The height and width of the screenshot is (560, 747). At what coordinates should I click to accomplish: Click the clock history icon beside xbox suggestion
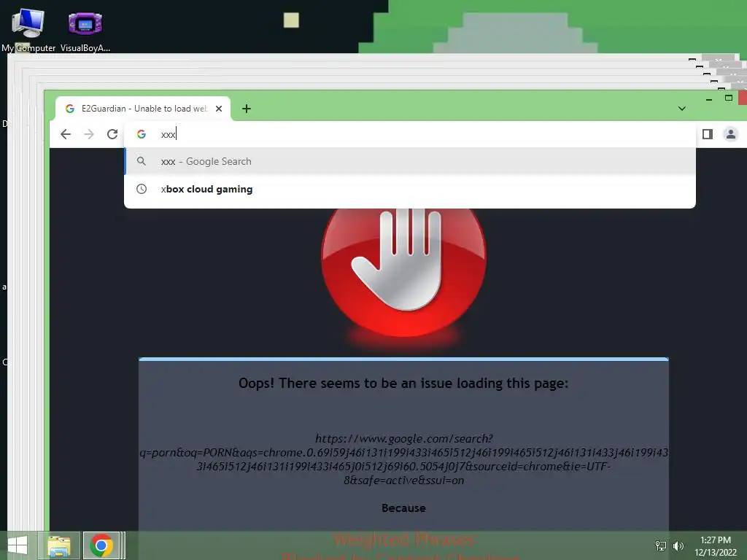(142, 189)
